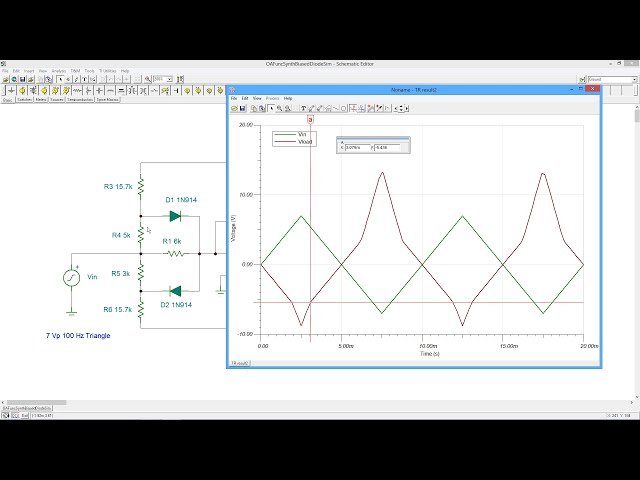Switch to the Spice Macros component tab
Screen dimensions: 640x480
[107, 100]
